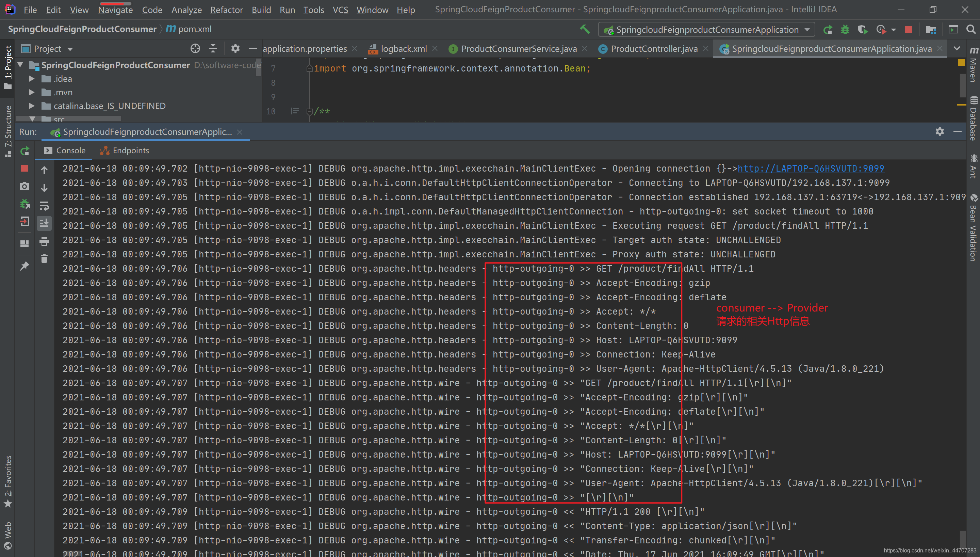The image size is (980, 557).
Task: Open Run panel settings gear
Action: coord(940,132)
